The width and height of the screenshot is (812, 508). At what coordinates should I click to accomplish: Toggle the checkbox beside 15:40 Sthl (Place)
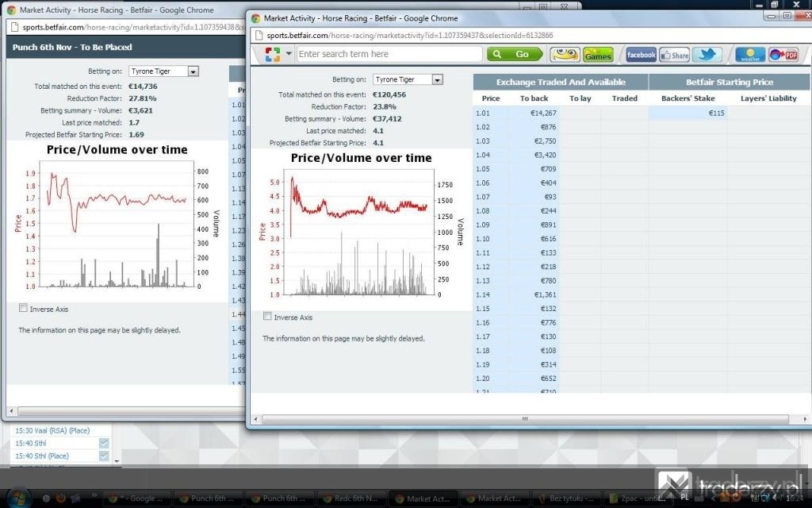[x=104, y=456]
